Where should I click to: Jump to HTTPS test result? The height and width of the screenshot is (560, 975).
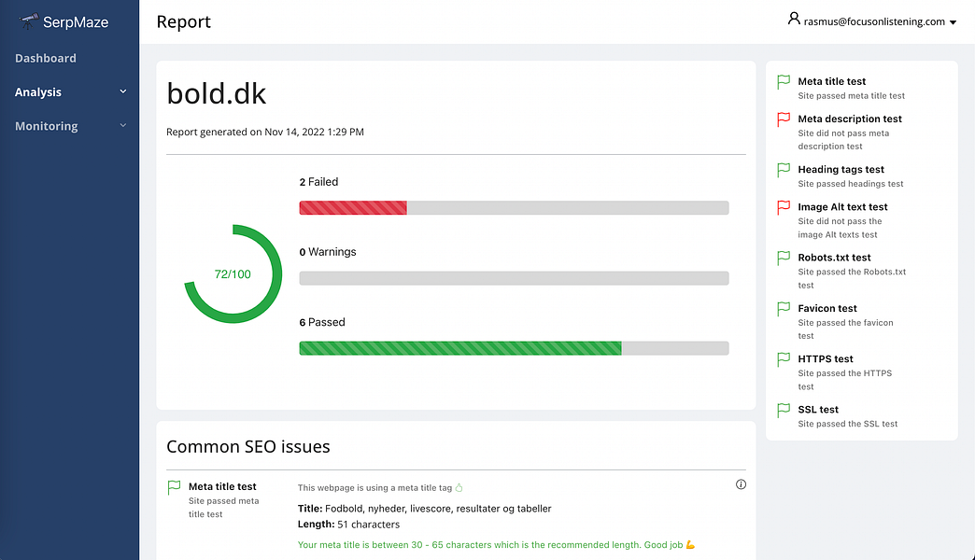coord(826,358)
